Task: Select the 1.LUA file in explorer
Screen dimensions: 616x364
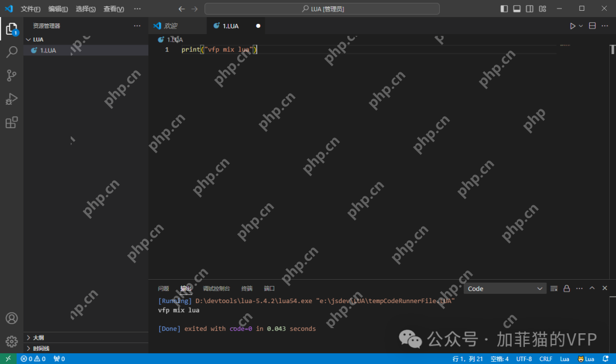Action: [x=48, y=50]
